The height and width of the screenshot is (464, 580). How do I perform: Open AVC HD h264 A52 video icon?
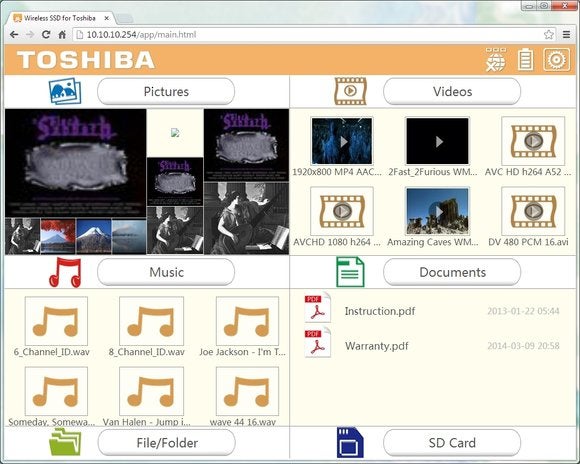coord(533,141)
